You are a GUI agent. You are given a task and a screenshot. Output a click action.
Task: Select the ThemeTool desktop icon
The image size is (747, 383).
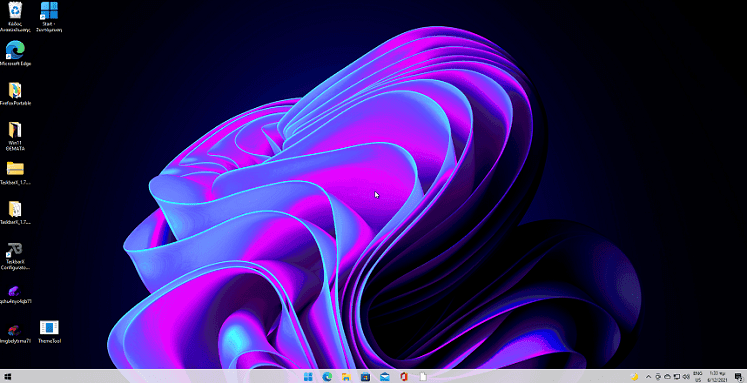pos(49,332)
